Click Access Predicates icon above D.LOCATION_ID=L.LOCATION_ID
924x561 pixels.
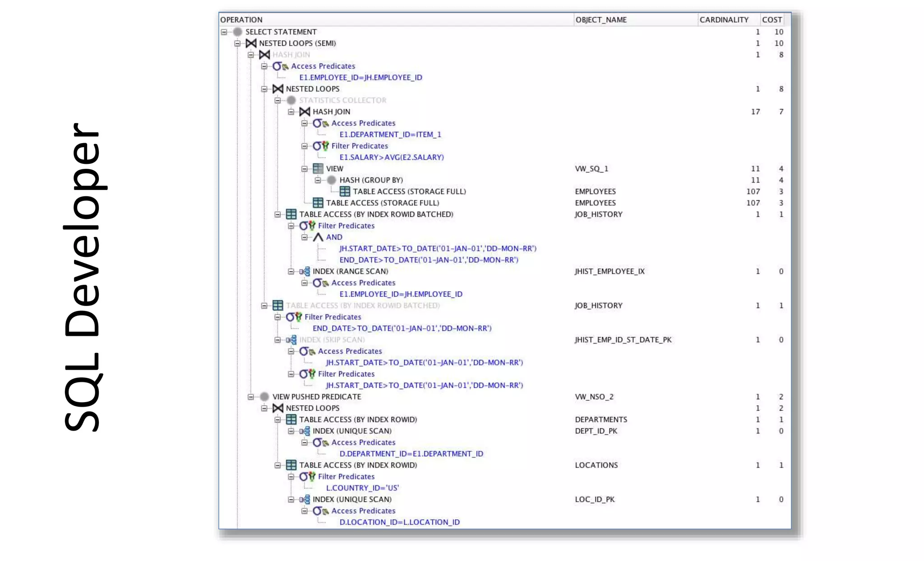[x=321, y=511]
